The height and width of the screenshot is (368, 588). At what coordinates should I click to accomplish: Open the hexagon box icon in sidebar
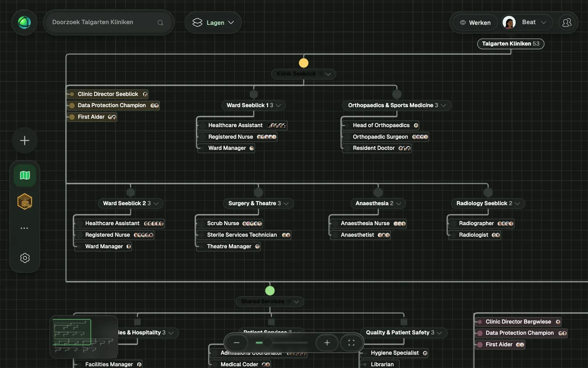[x=25, y=202]
